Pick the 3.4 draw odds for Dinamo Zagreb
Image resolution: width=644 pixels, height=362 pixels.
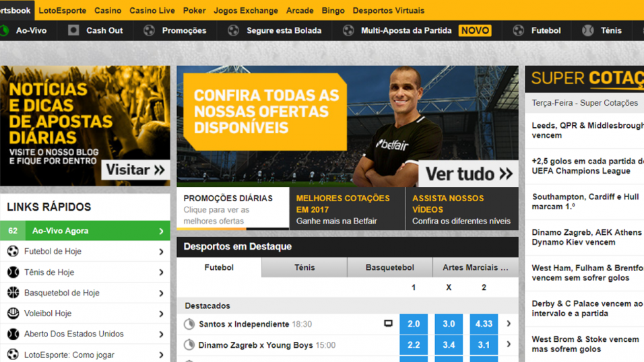[x=449, y=345]
